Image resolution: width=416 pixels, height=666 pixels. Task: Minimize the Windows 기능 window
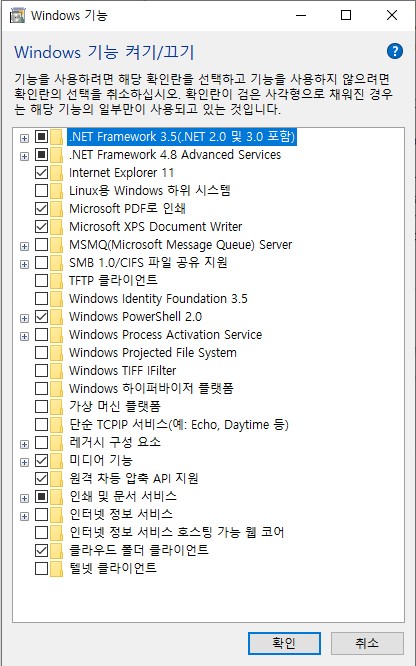(301, 15)
